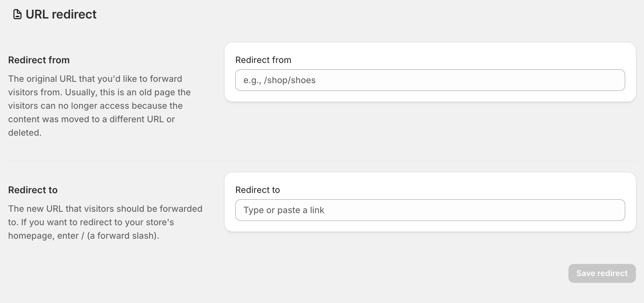Click the document icon beside URL redirect
Viewport: 644px width, 303px height.
coord(17,14)
